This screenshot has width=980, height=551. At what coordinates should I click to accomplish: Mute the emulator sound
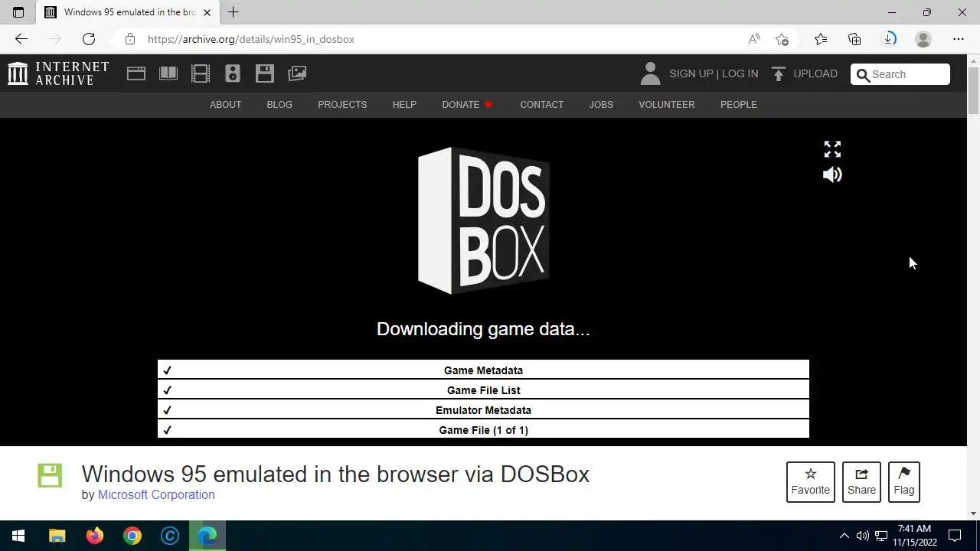click(x=832, y=174)
